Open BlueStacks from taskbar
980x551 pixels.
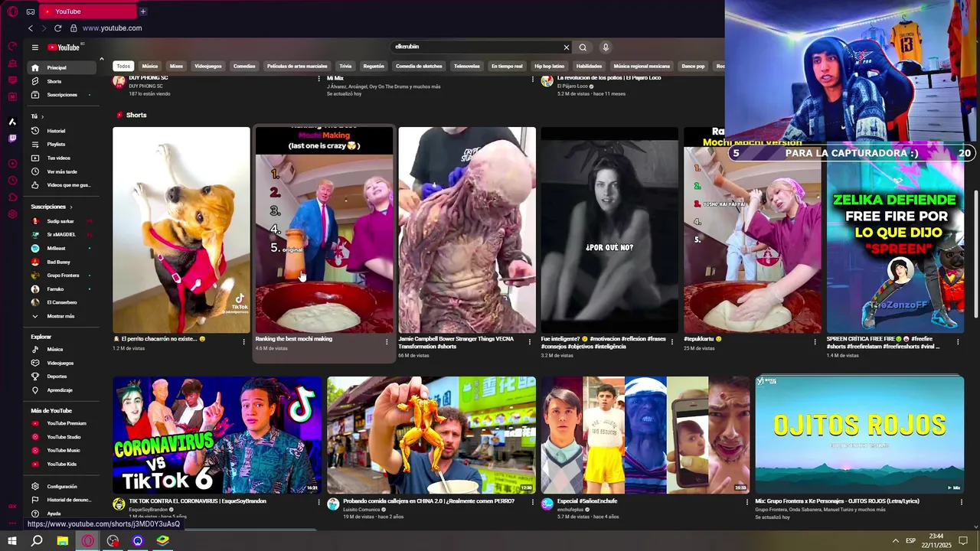163,541
